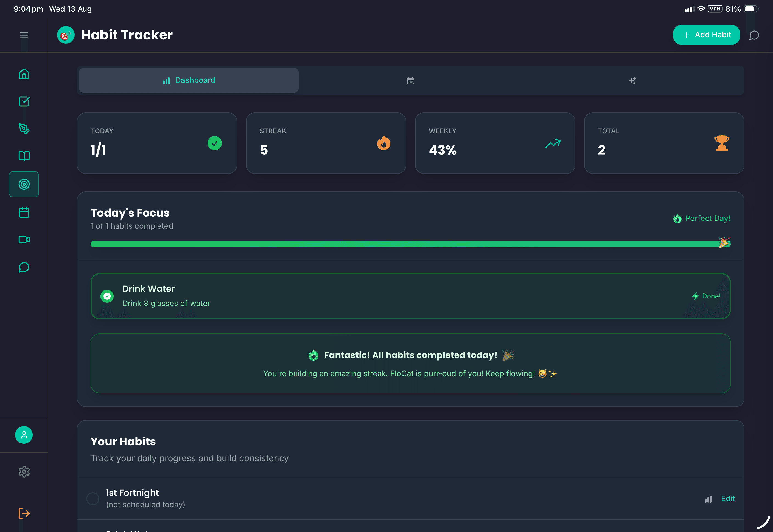Select the Dashboard tab
Viewport: 773px width, 532px height.
click(189, 80)
